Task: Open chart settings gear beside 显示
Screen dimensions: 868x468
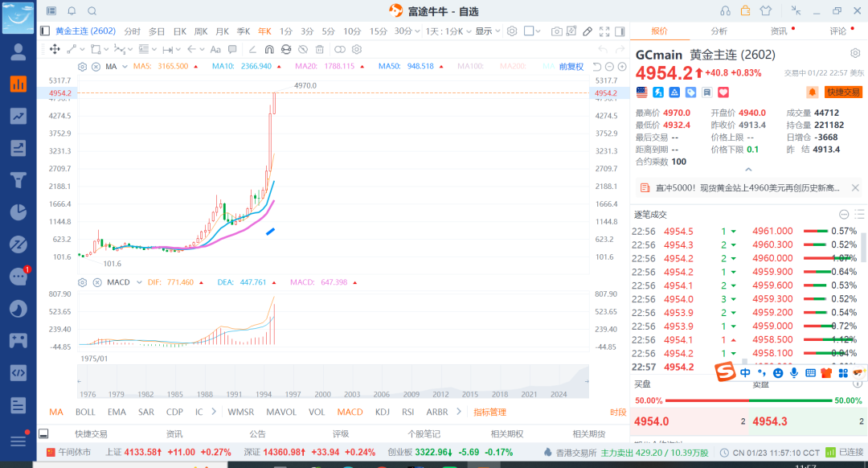Action: 512,31
